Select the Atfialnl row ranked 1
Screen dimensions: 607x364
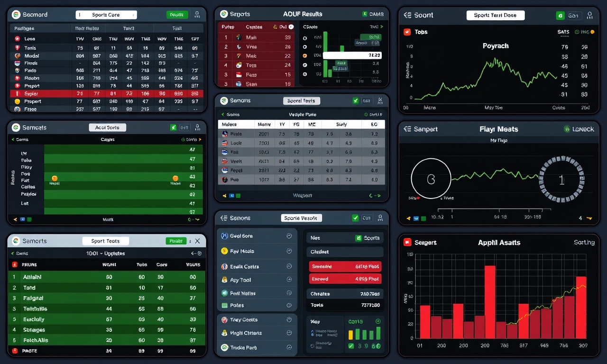click(x=107, y=277)
